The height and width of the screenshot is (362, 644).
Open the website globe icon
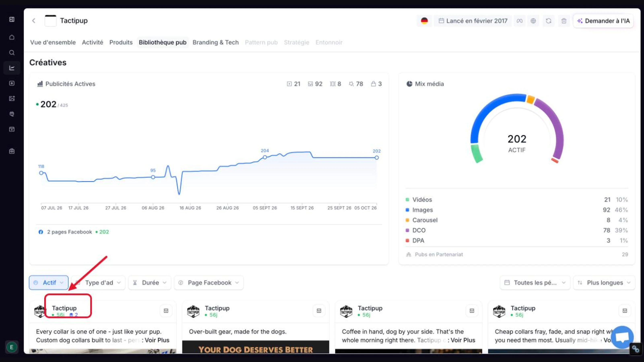coord(533,21)
